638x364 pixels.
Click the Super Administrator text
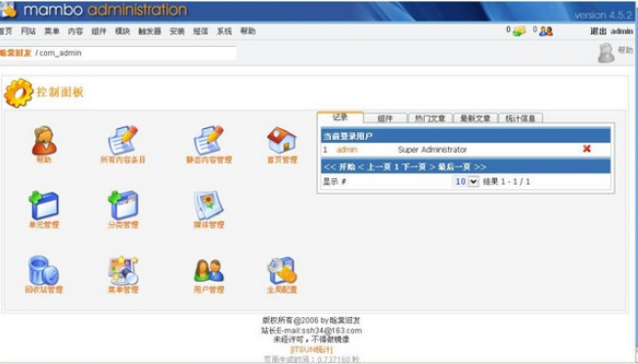pyautogui.click(x=433, y=150)
